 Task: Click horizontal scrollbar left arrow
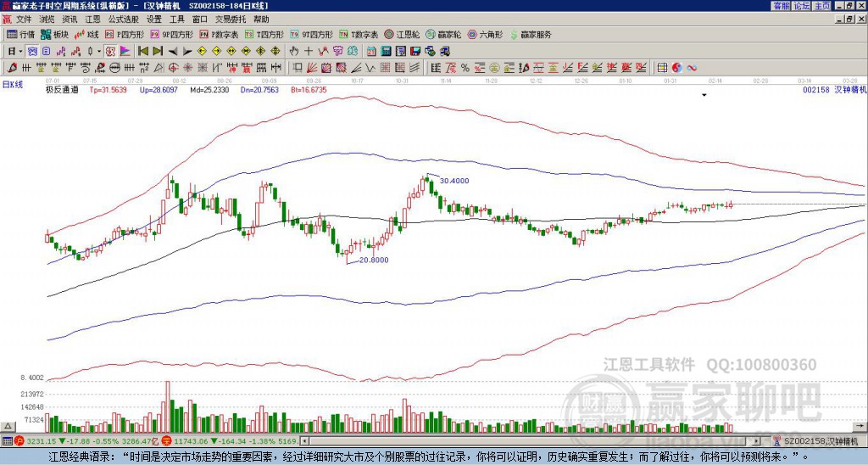click(x=304, y=441)
